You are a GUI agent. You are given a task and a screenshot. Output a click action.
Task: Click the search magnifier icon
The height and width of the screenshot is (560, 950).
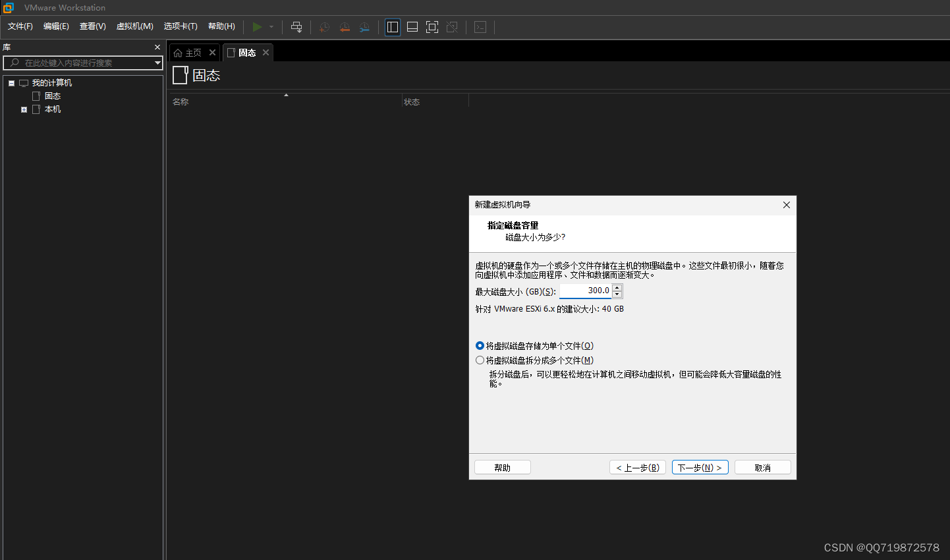click(14, 63)
